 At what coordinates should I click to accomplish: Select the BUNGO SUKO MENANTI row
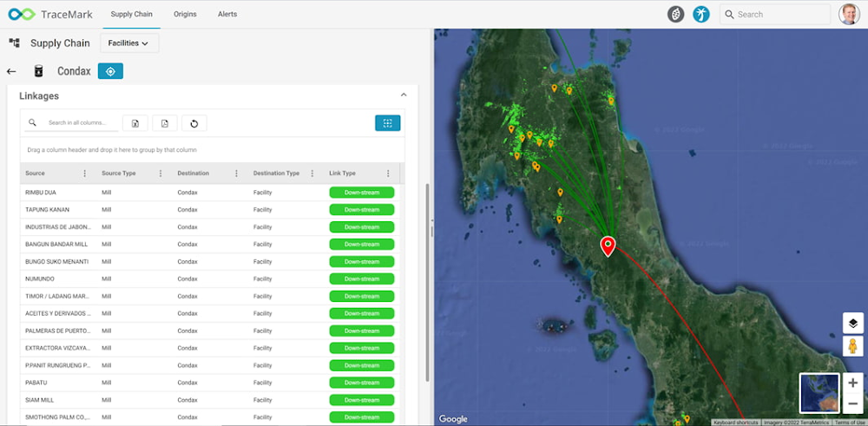pyautogui.click(x=210, y=262)
